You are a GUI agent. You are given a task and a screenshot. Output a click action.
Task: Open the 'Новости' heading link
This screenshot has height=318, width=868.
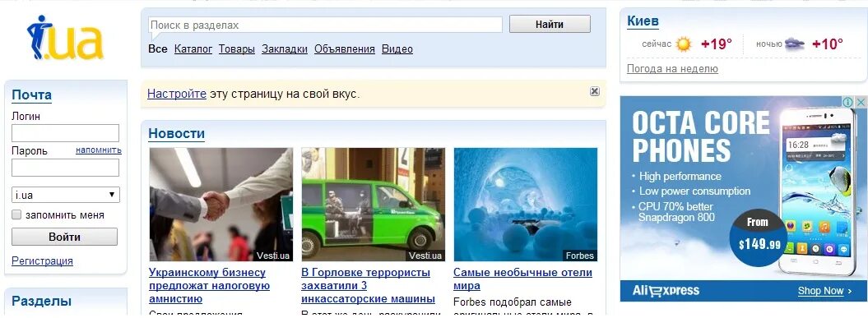click(x=177, y=133)
